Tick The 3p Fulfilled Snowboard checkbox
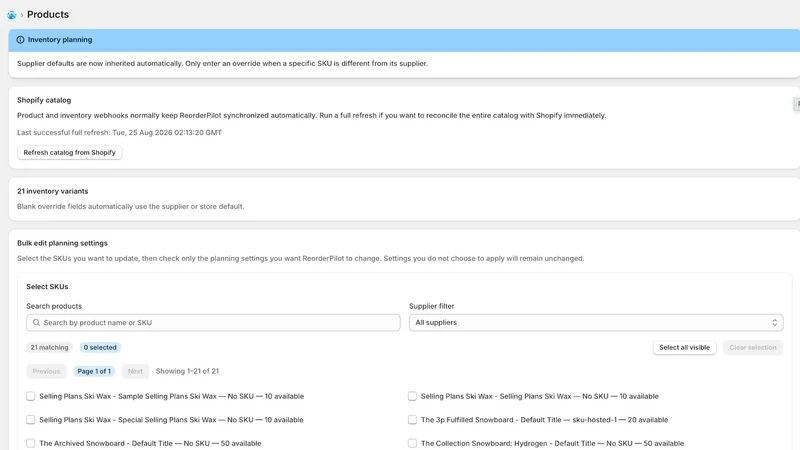Viewport: 800px width, 450px height. 412,419
